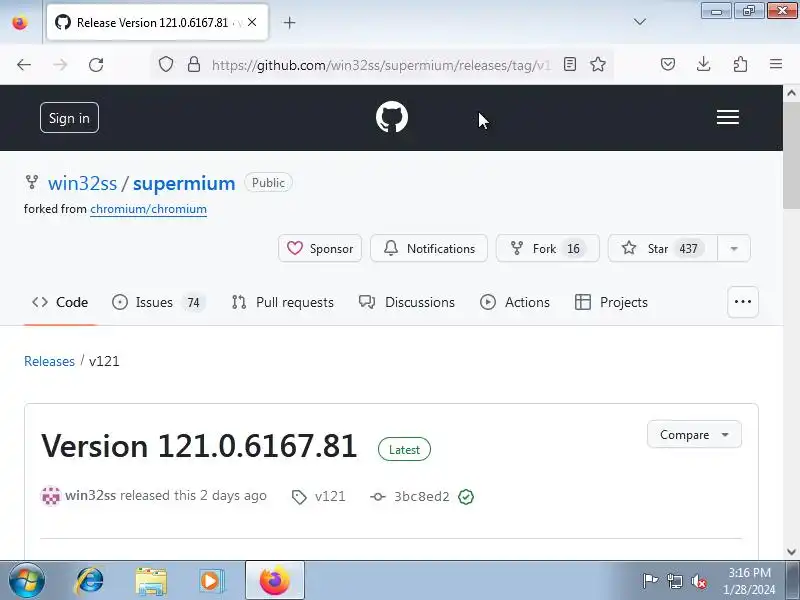Screen dimensions: 800x600
Task: Click the Latest release badge
Action: 404,449
